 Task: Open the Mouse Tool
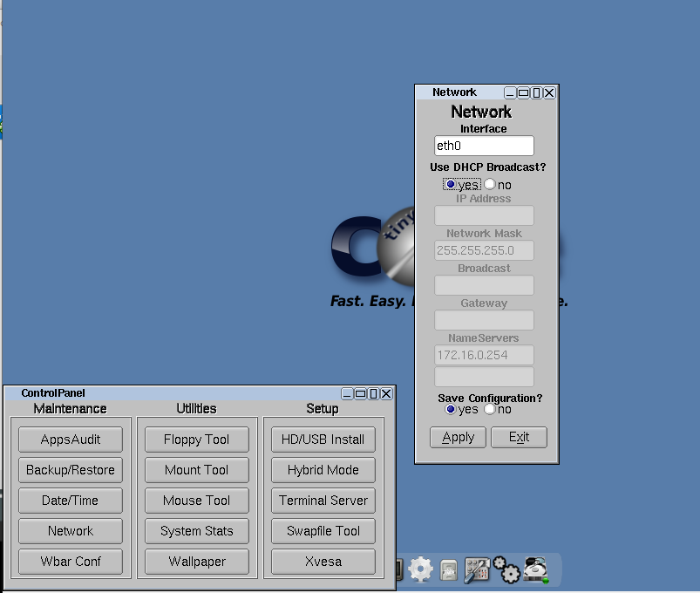click(x=196, y=501)
